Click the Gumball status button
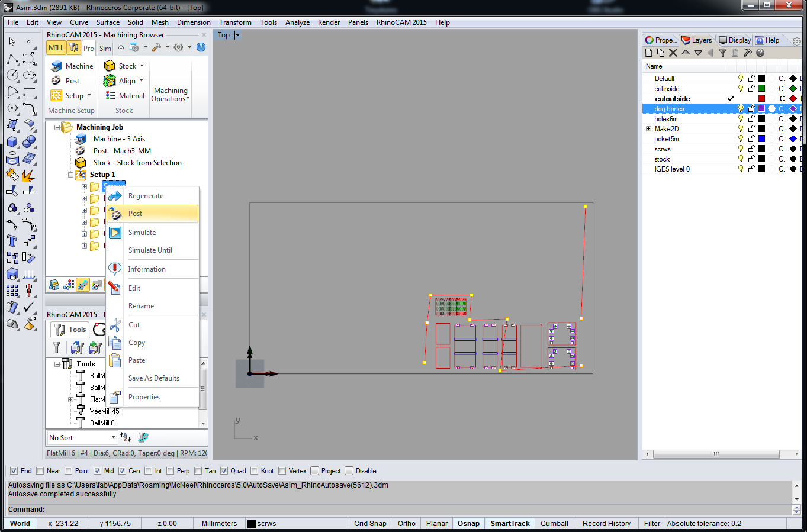 pyautogui.click(x=554, y=524)
